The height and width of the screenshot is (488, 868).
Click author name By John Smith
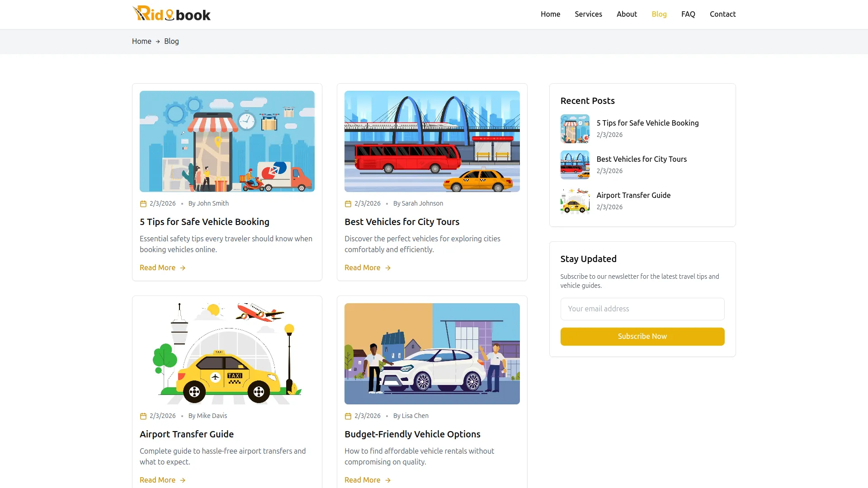(x=208, y=204)
